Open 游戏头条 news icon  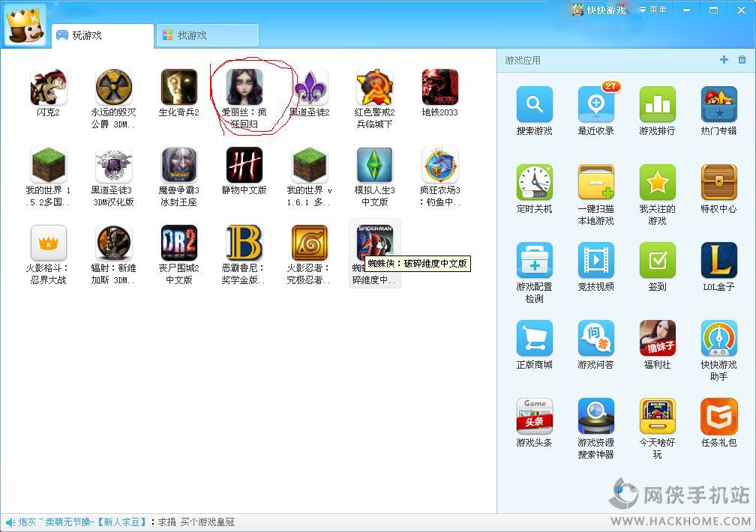pyautogui.click(x=534, y=416)
